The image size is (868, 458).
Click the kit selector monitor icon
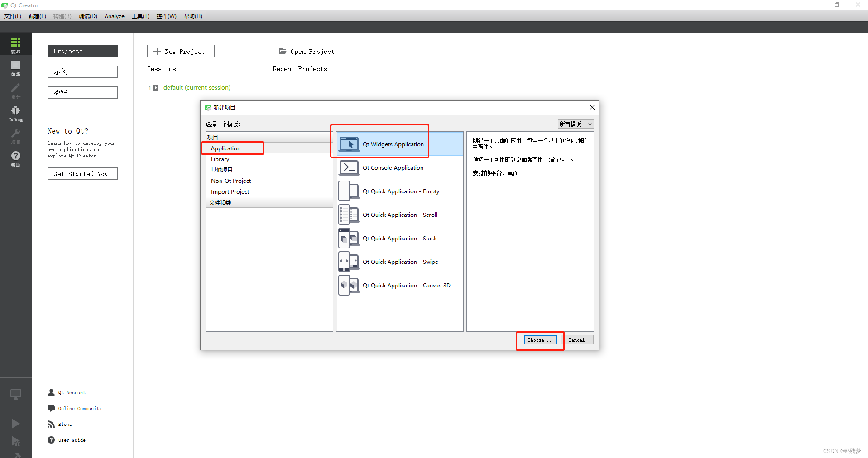pos(16,395)
